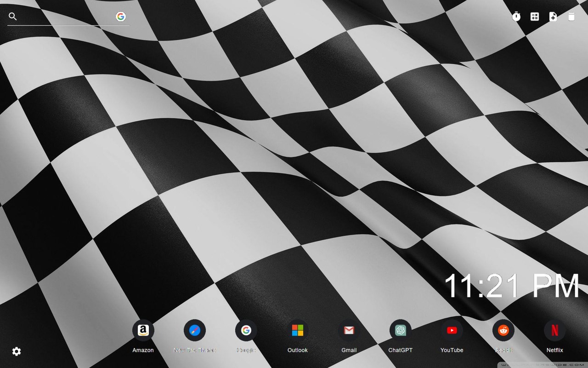Launch the Netflix shortcut
This screenshot has height=368, width=588.
[x=555, y=330]
